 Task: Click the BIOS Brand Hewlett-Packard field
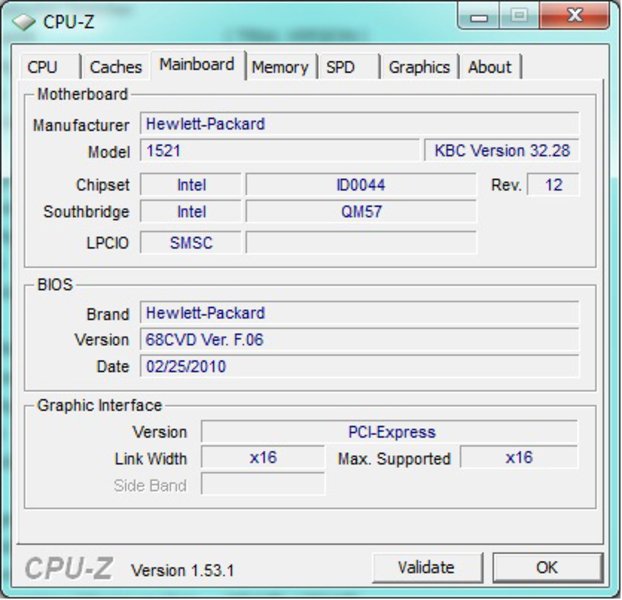pos(359,313)
